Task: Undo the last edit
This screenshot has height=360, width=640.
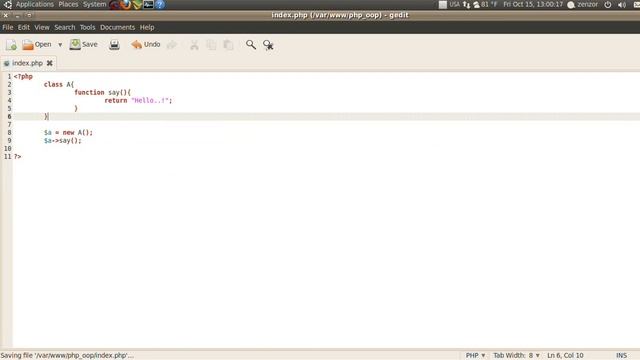Action: coord(146,44)
